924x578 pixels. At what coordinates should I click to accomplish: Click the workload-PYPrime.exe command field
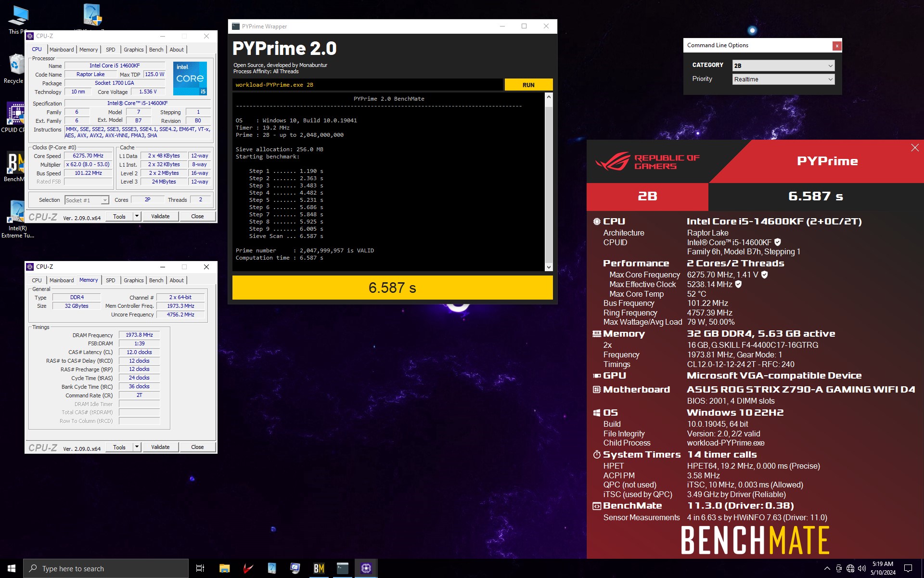[x=368, y=85]
